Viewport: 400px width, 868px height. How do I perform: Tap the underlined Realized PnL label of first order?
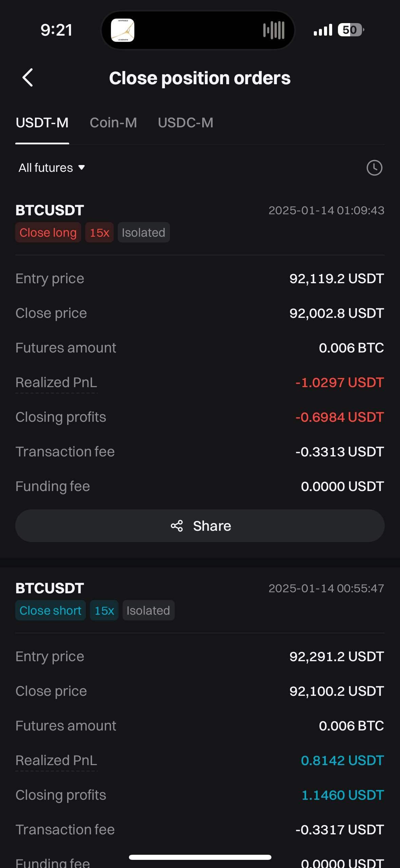[x=56, y=382]
